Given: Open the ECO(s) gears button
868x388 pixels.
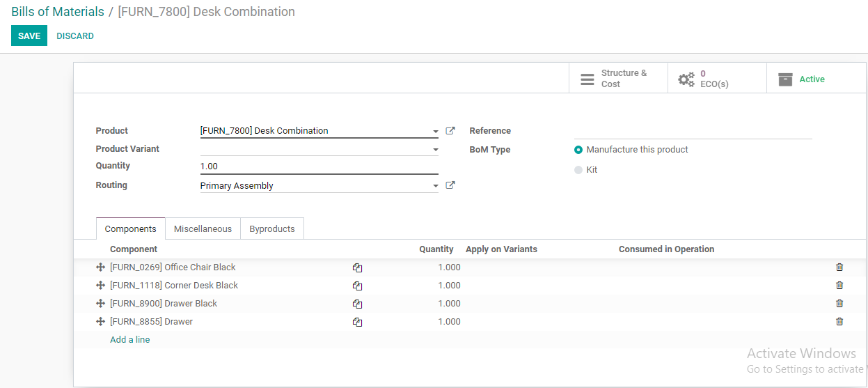Looking at the screenshot, I should 717,79.
